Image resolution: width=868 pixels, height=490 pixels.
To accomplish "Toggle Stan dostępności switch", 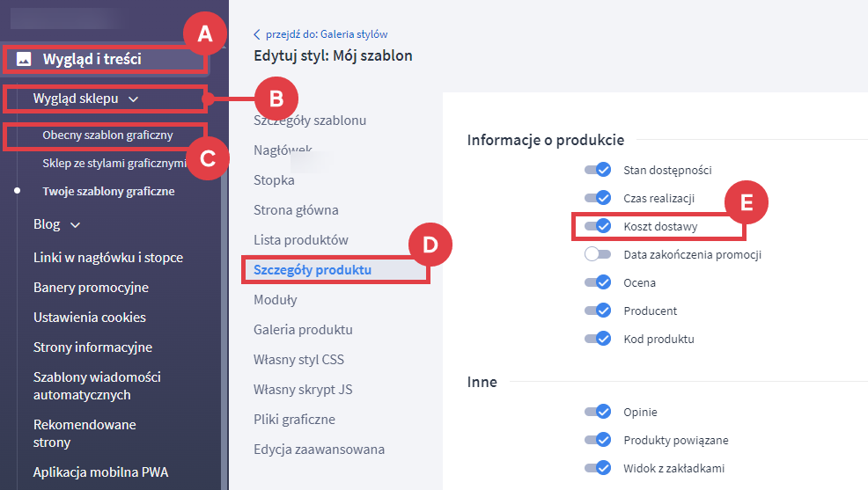I will pyautogui.click(x=598, y=170).
